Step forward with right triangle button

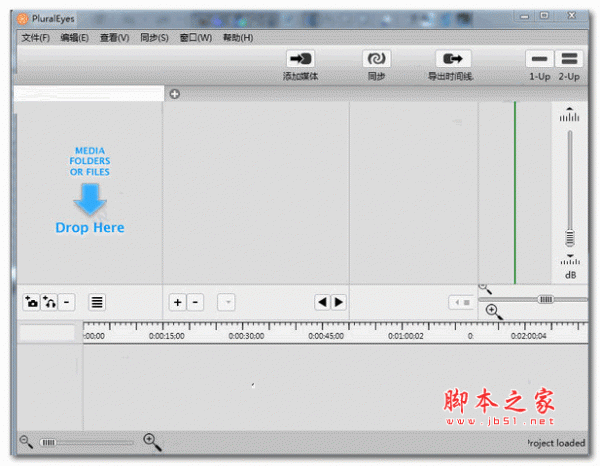click(339, 302)
